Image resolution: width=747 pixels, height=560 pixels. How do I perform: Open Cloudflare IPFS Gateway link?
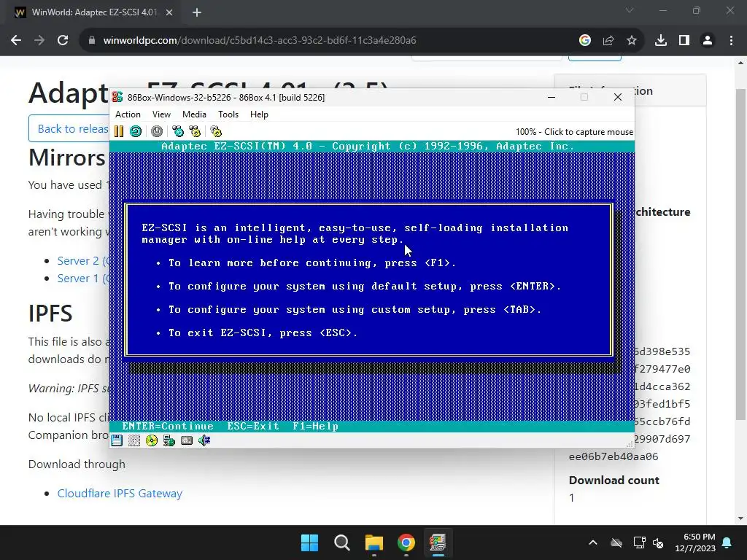coord(120,494)
